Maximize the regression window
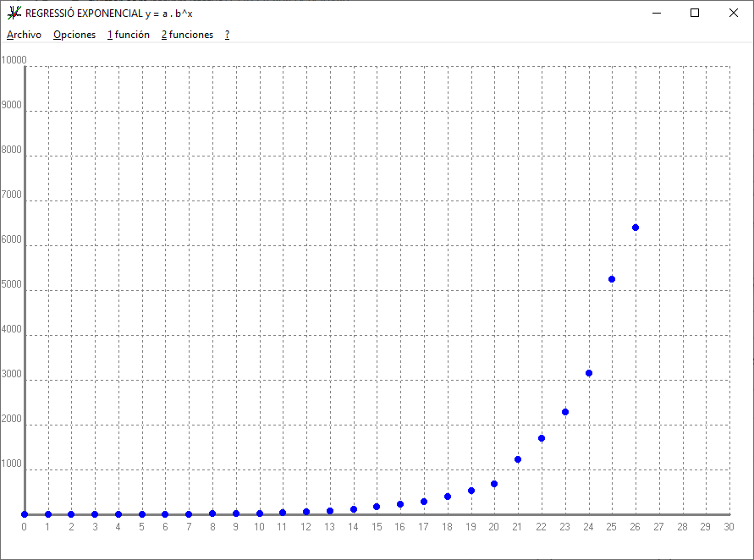 pyautogui.click(x=695, y=13)
